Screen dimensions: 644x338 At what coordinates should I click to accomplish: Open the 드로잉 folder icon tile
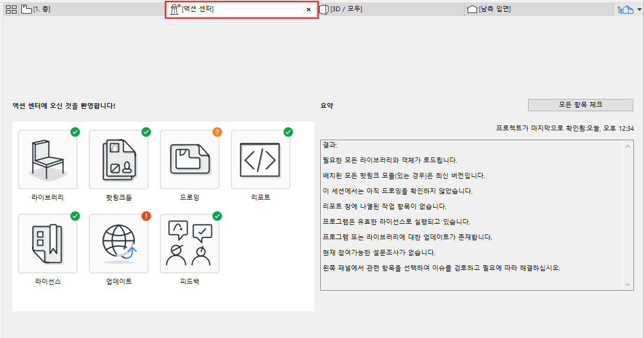190,160
